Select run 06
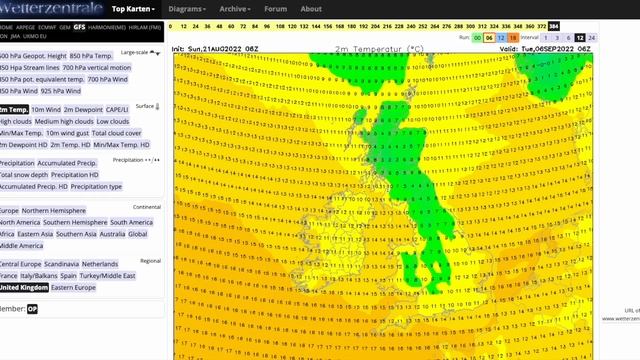The width and height of the screenshot is (640, 360). [489, 38]
